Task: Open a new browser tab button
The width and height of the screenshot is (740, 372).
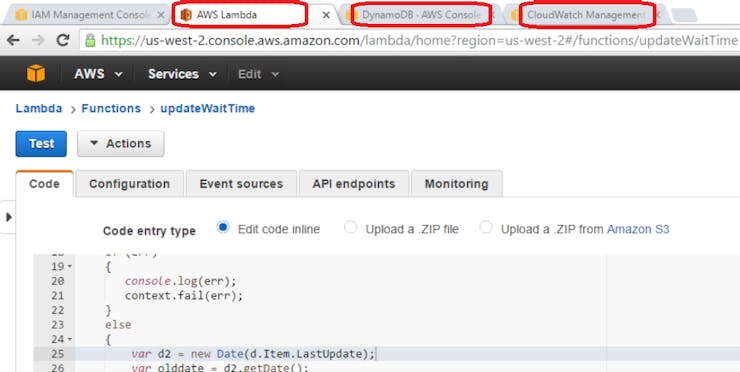Action: tap(684, 15)
